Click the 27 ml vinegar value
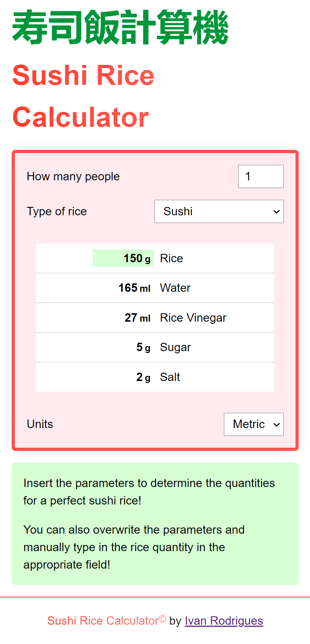This screenshot has width=310, height=644. pos(137,318)
